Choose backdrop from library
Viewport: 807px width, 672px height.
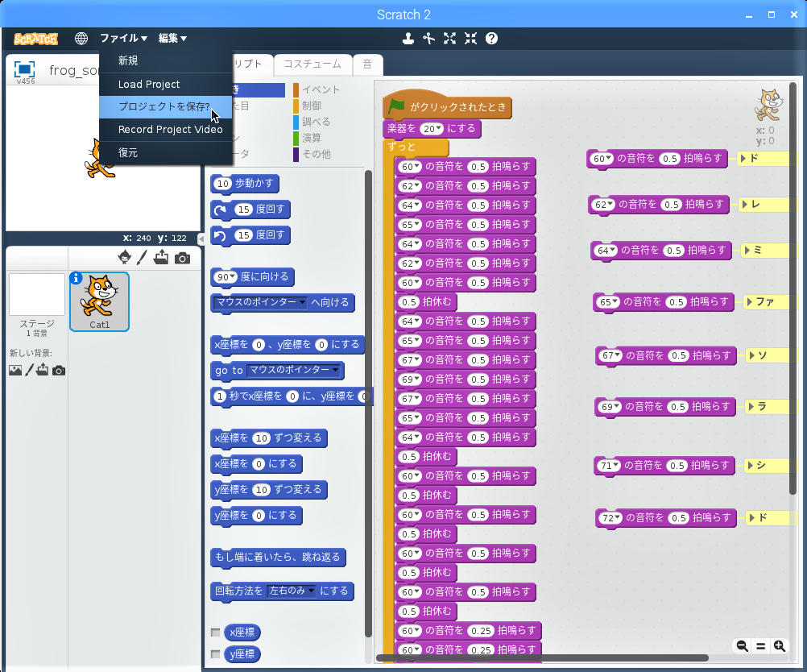15,370
